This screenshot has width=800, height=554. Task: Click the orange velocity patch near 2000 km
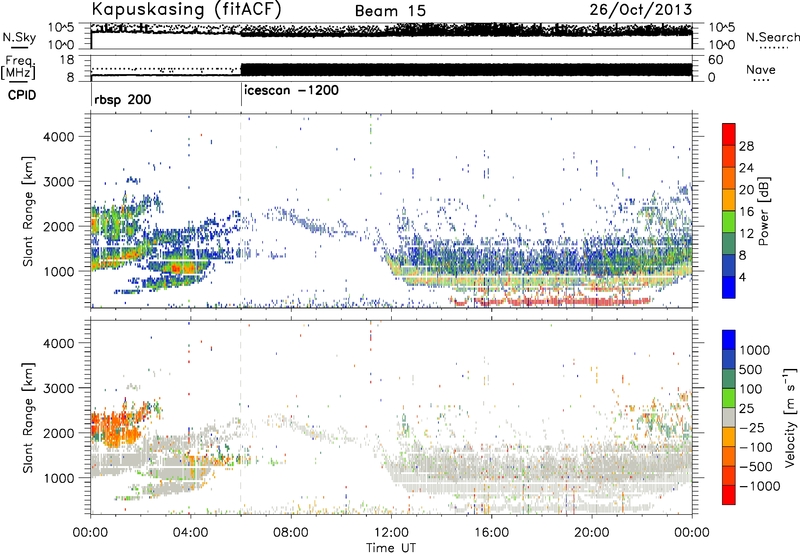(118, 427)
